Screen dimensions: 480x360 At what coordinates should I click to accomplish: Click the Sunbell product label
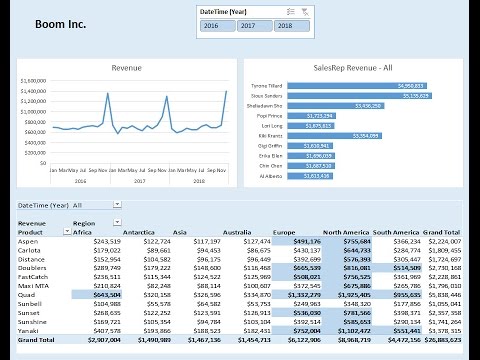pyautogui.click(x=30, y=304)
